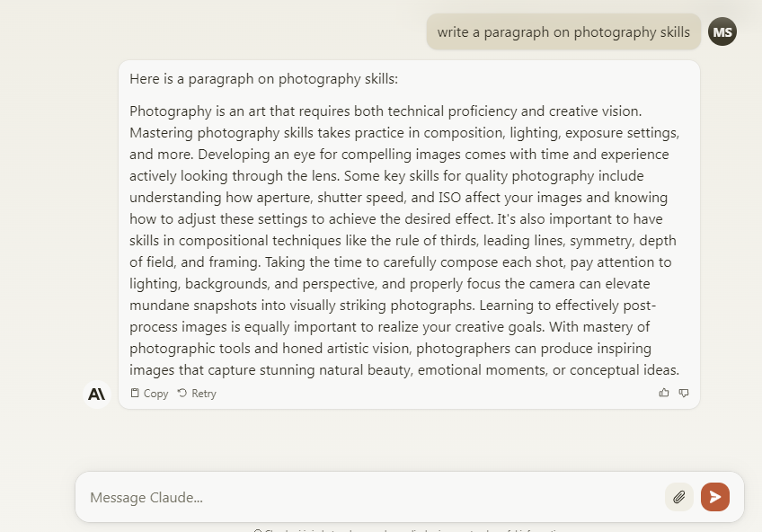Click the clipboard icon beside Copy
Screen dimensions: 762x532
135,394
